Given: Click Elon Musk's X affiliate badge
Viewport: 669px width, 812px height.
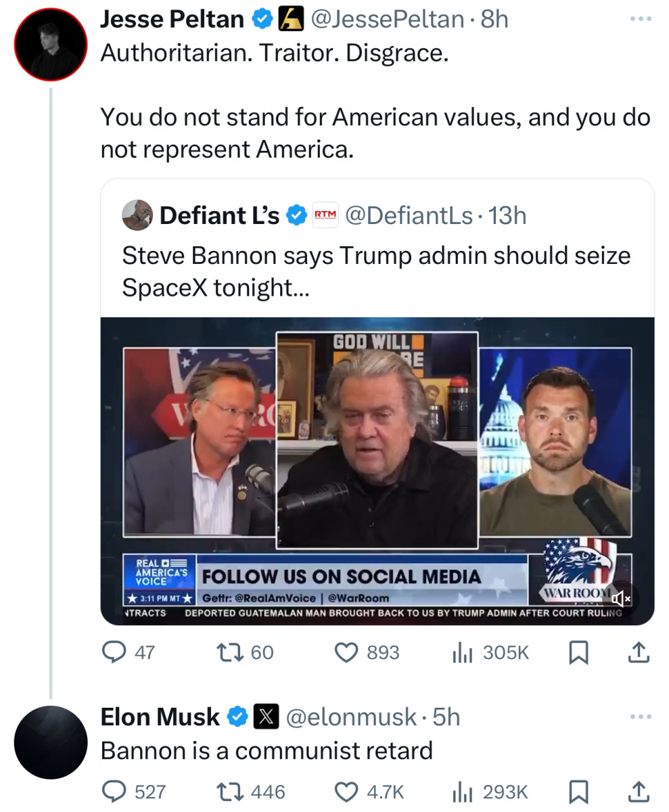Looking at the screenshot, I should [x=265, y=717].
